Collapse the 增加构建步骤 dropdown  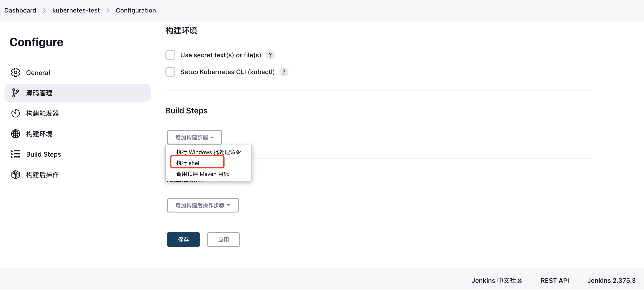[x=194, y=137]
